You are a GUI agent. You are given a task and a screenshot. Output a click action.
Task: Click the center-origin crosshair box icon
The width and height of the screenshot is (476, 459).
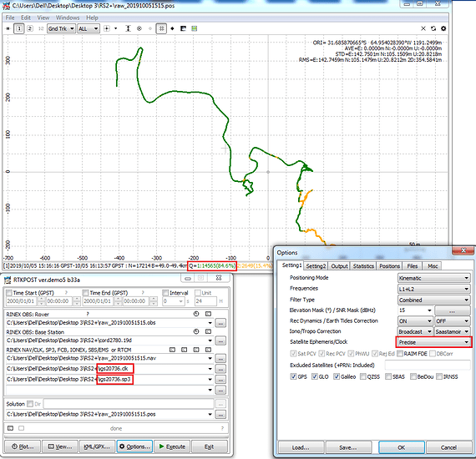coord(107,28)
